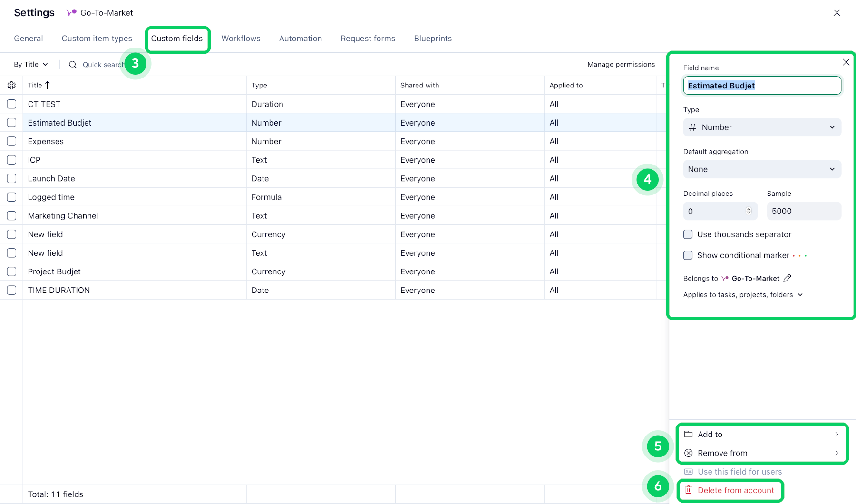The image size is (856, 504).
Task: Click the Quick search magnifier icon
Action: pos(73,65)
